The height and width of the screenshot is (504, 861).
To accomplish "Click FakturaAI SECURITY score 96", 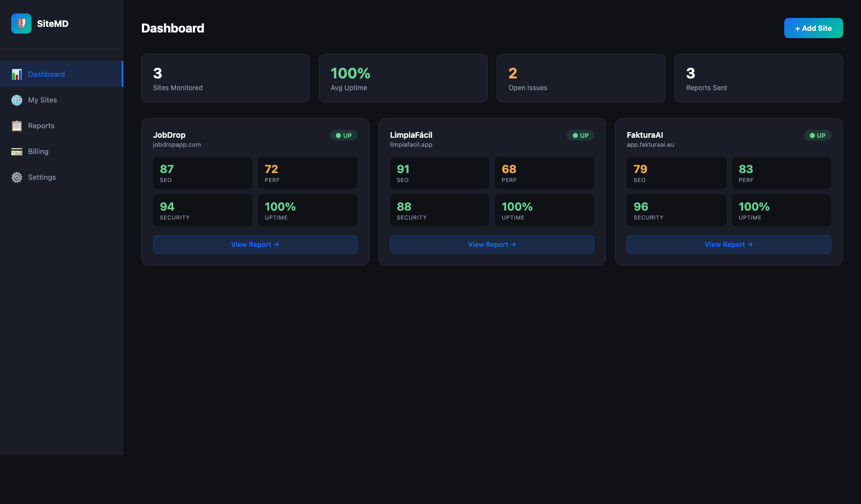I will click(677, 210).
